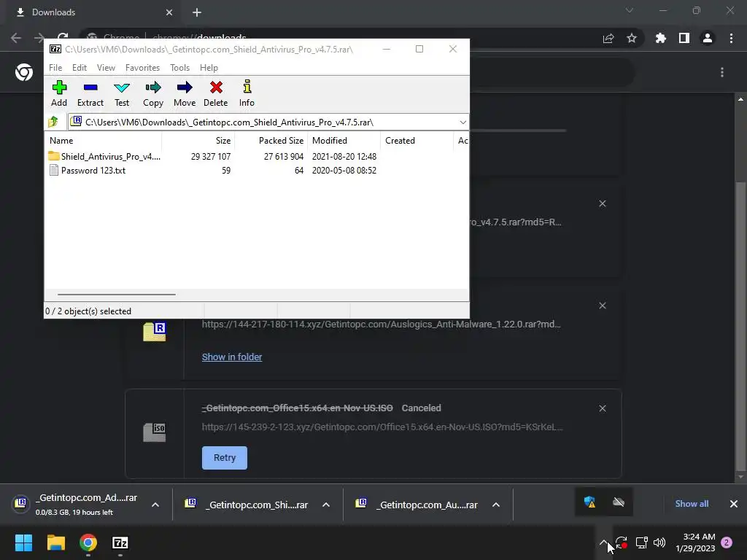The height and width of the screenshot is (560, 747).
Task: Open the Tools menu
Action: 179,68
